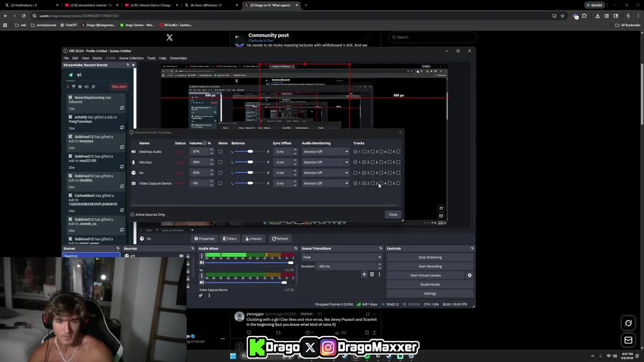Click the X search field
644x362 pixels.
click(433, 37)
